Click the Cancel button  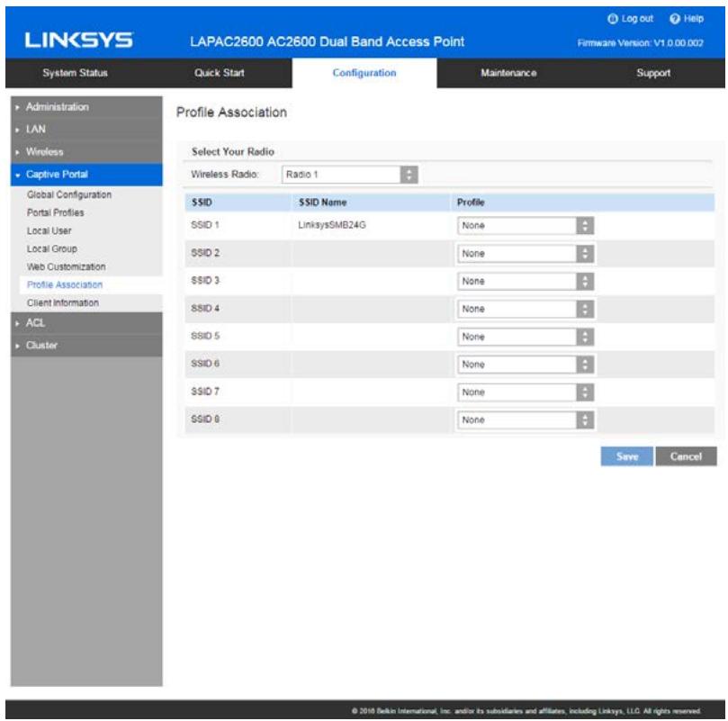pos(686,456)
